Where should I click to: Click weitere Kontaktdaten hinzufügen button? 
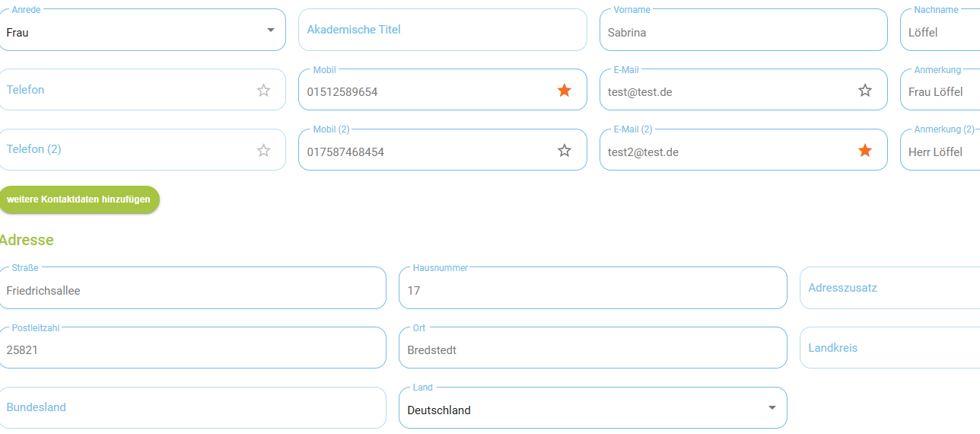(79, 199)
